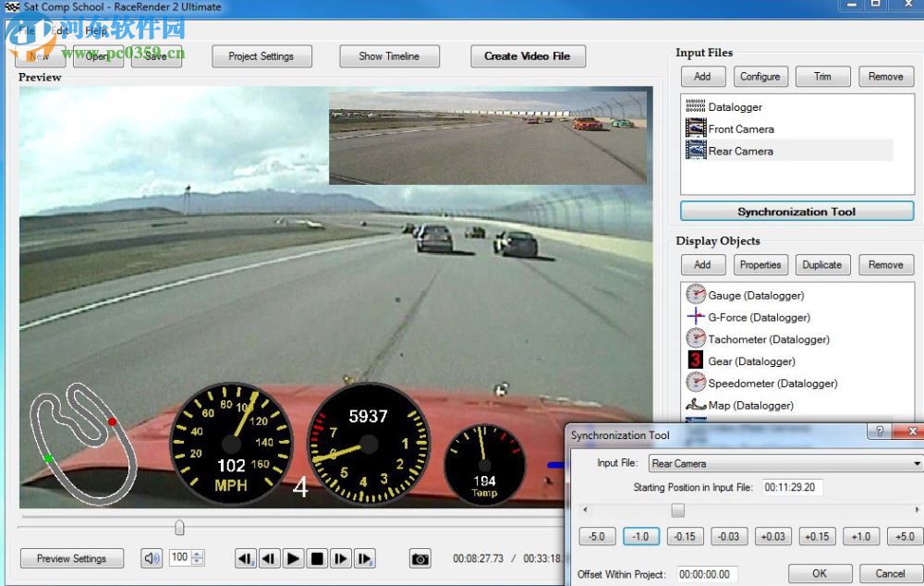The height and width of the screenshot is (586, 924).
Task: Remove the selected display object
Action: 886,264
